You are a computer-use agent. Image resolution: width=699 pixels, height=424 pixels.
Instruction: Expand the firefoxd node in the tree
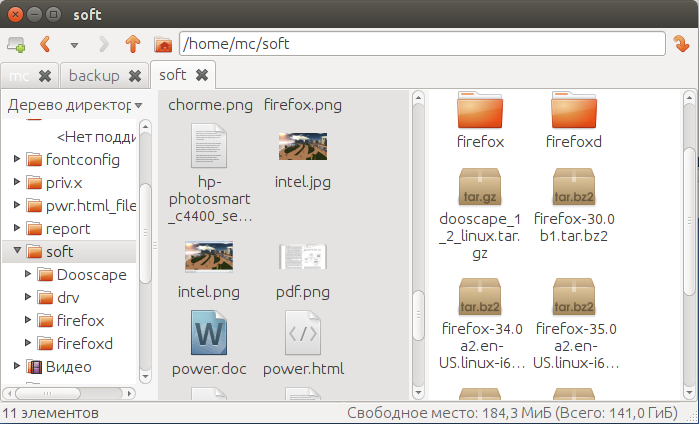[28, 343]
